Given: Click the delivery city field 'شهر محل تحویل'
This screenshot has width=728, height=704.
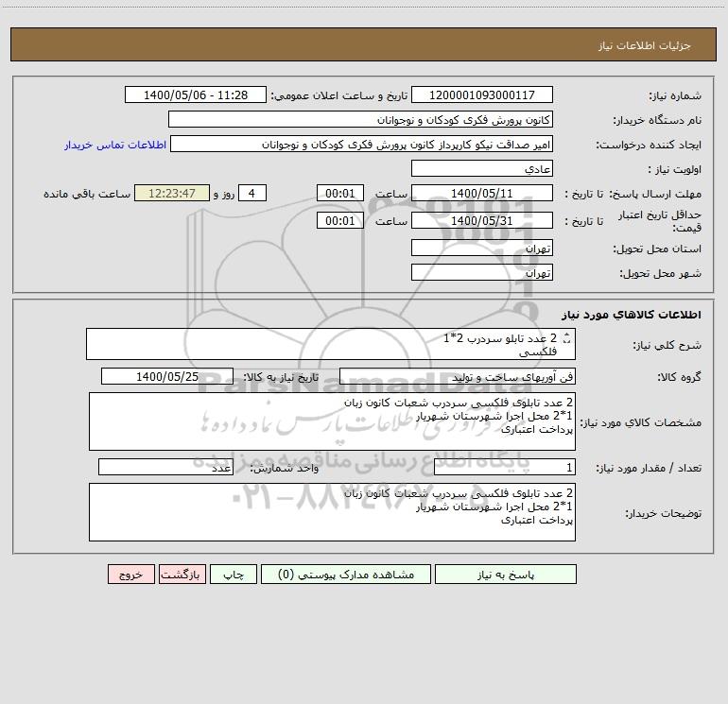Looking at the screenshot, I should [x=482, y=272].
